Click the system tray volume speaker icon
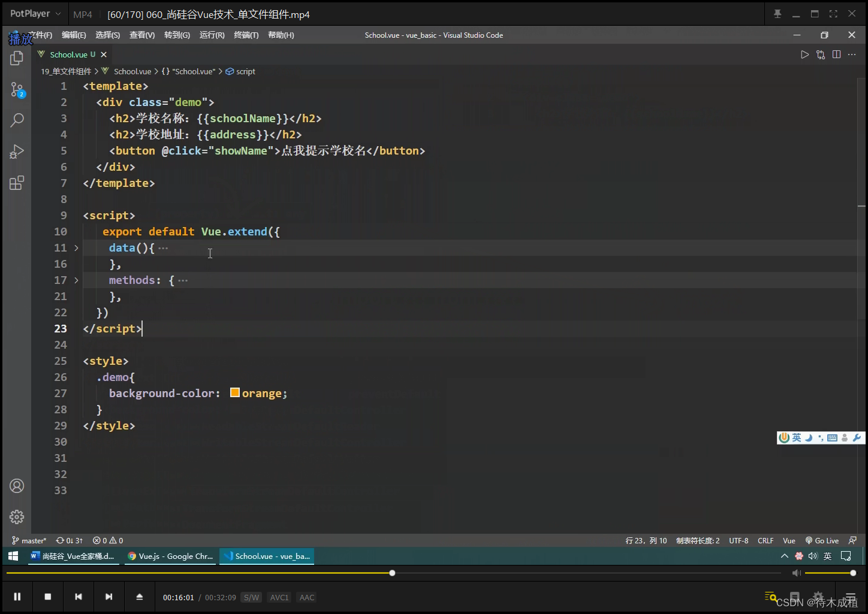The width and height of the screenshot is (868, 614). tap(813, 556)
